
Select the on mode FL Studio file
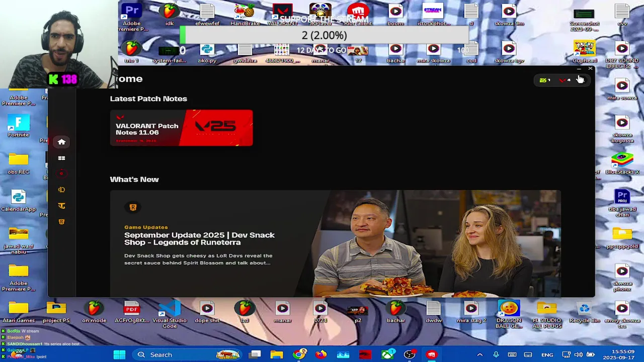(x=94, y=312)
